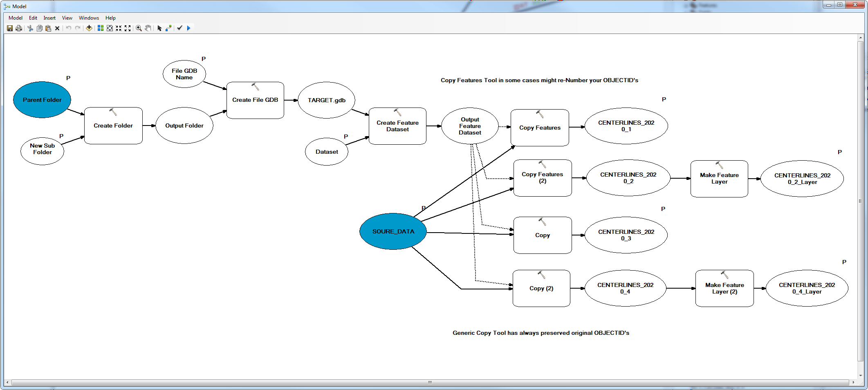Image resolution: width=868 pixels, height=390 pixels.
Task: Cut the selected model element
Action: tap(30, 28)
